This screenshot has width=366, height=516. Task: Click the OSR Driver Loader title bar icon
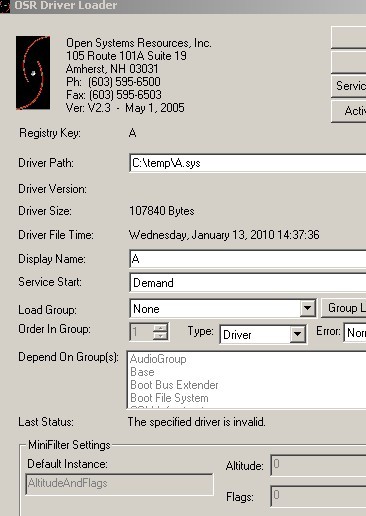click(x=4, y=6)
